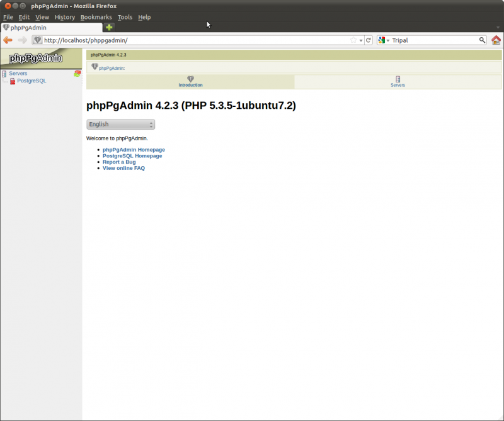Click the Servers tree icon in sidebar

click(4, 74)
